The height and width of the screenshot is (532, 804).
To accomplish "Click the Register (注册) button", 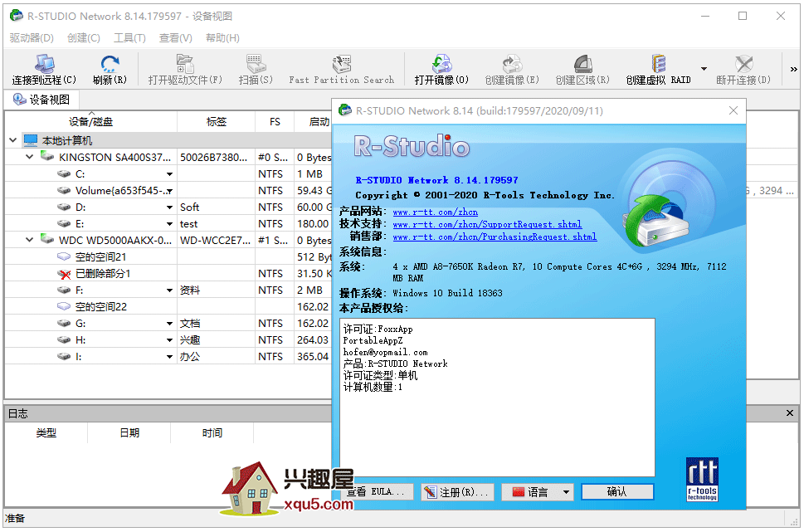I will pos(457,492).
